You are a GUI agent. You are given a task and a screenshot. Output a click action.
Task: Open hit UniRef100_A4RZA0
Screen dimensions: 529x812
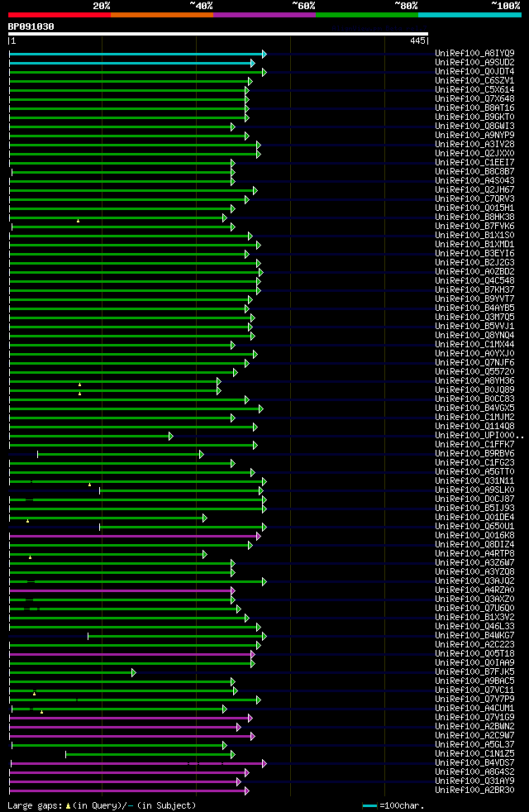click(x=474, y=590)
